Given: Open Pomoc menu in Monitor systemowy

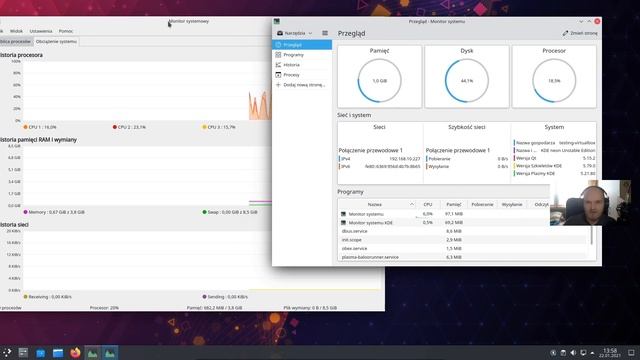Looking at the screenshot, I should [66, 31].
